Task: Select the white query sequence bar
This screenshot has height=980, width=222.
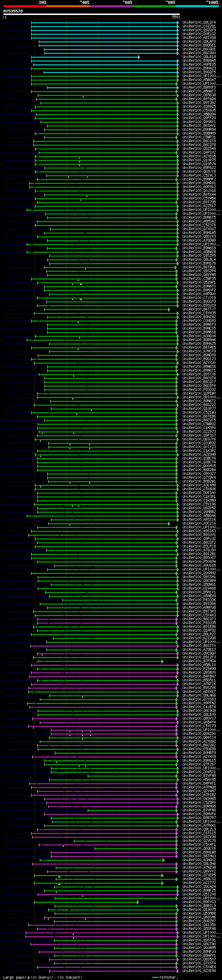Action: [x=91, y=15]
